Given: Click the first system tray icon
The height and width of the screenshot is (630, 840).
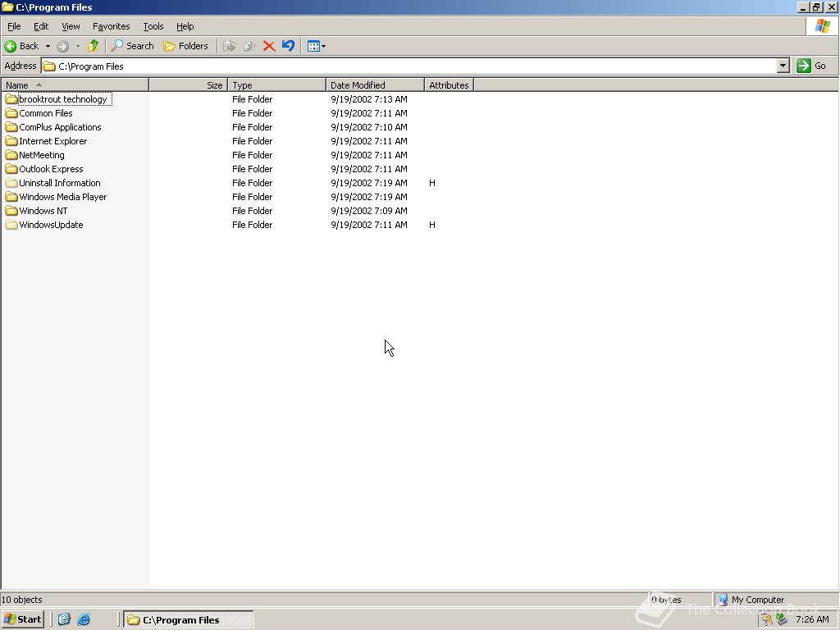Looking at the screenshot, I should (767, 619).
